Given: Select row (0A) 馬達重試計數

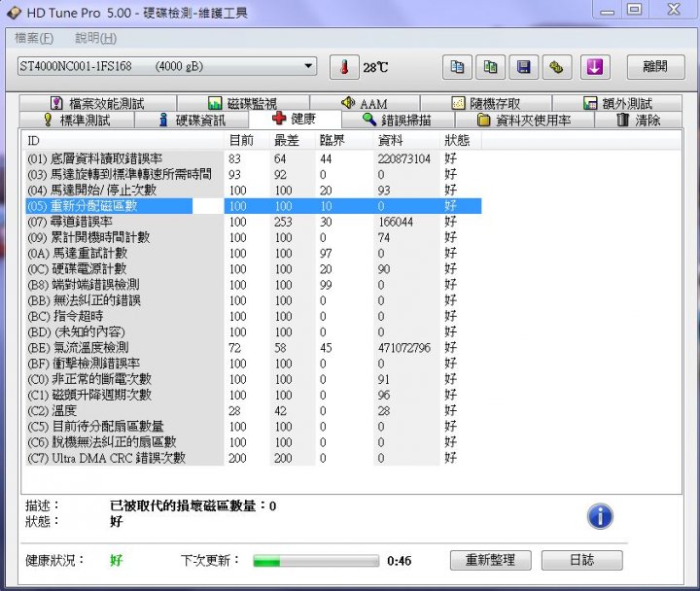Looking at the screenshot, I should coord(254,254).
